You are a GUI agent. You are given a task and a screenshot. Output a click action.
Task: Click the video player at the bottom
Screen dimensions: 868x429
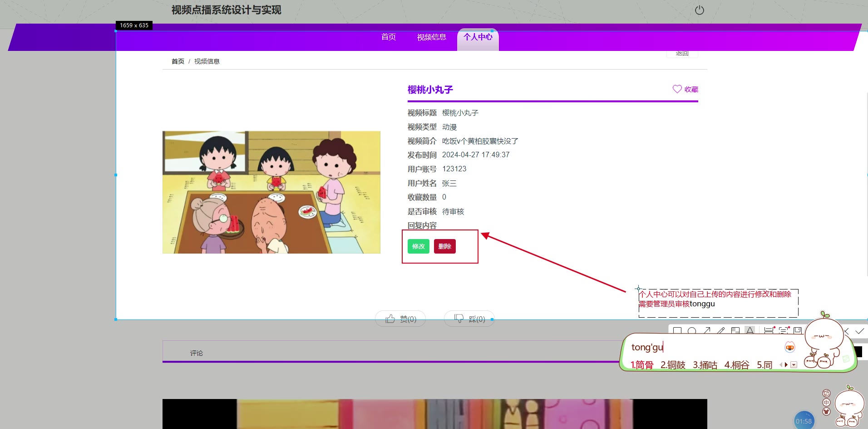click(x=435, y=414)
